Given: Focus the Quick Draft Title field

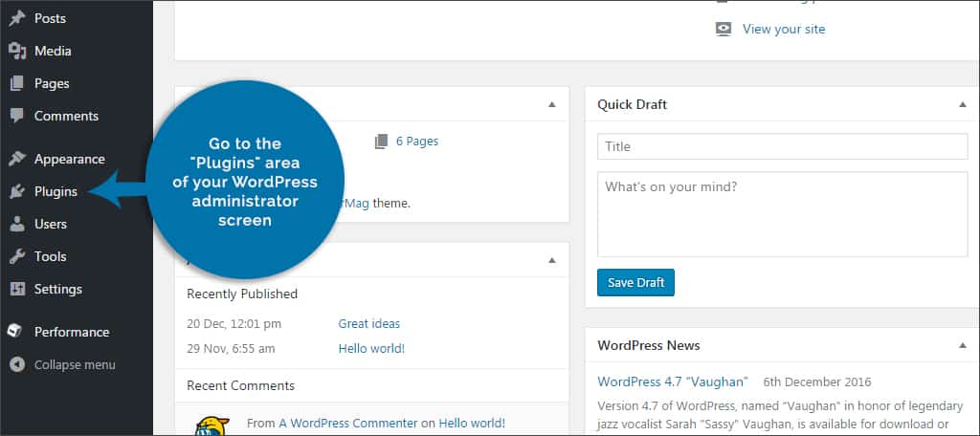Looking at the screenshot, I should coord(783,147).
